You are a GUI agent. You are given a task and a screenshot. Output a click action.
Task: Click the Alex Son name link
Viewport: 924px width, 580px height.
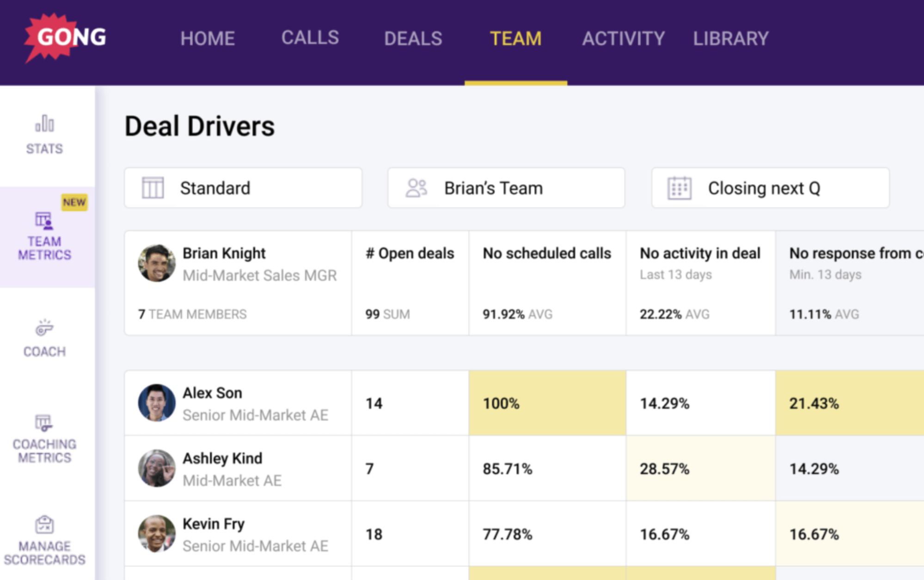click(212, 393)
